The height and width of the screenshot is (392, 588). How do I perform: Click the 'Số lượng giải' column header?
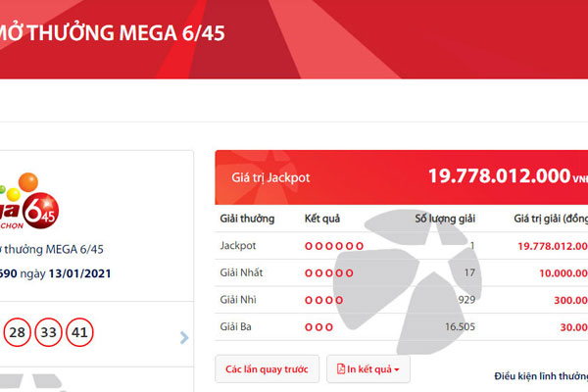[444, 218]
